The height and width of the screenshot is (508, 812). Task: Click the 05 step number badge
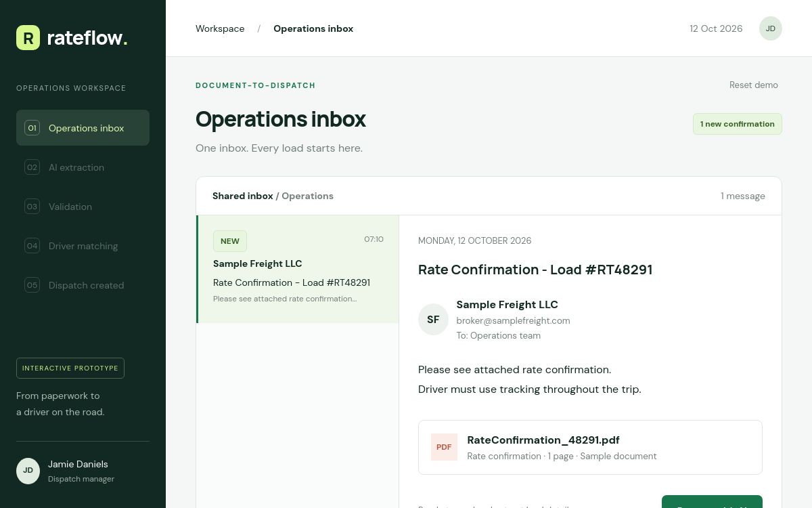pos(32,285)
